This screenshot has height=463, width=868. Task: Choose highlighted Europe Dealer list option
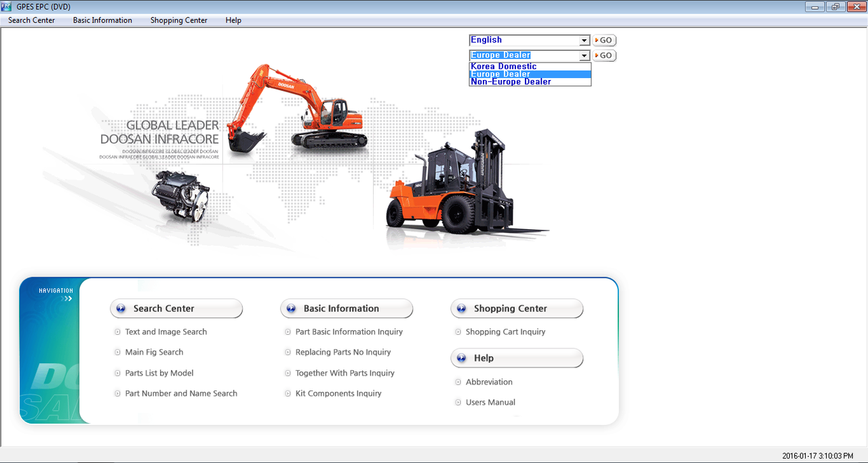click(530, 74)
